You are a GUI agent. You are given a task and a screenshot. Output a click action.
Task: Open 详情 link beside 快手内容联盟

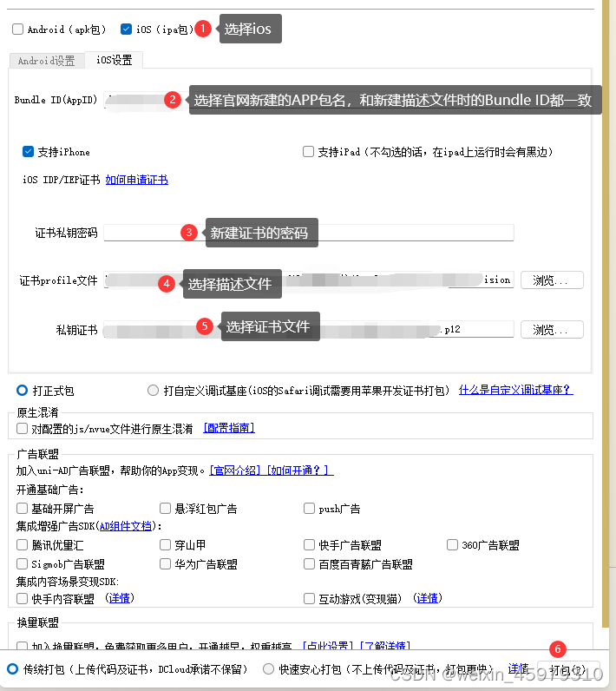pos(120,598)
